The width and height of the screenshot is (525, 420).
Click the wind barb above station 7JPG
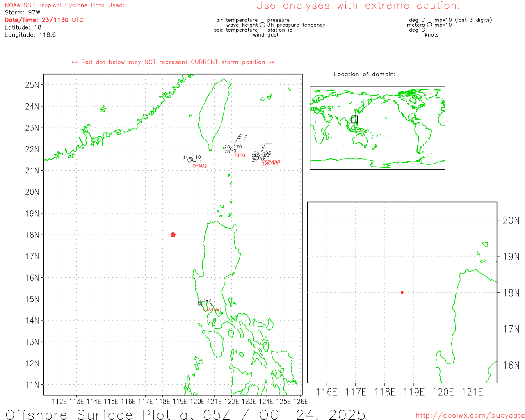tap(240, 139)
